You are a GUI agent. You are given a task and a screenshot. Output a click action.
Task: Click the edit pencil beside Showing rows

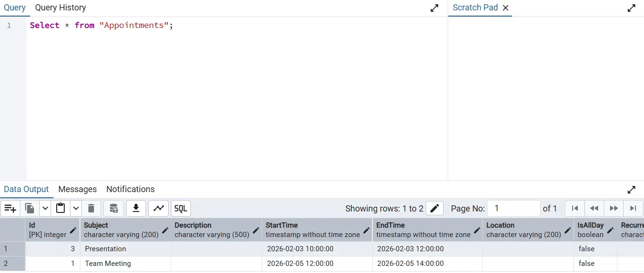(435, 208)
